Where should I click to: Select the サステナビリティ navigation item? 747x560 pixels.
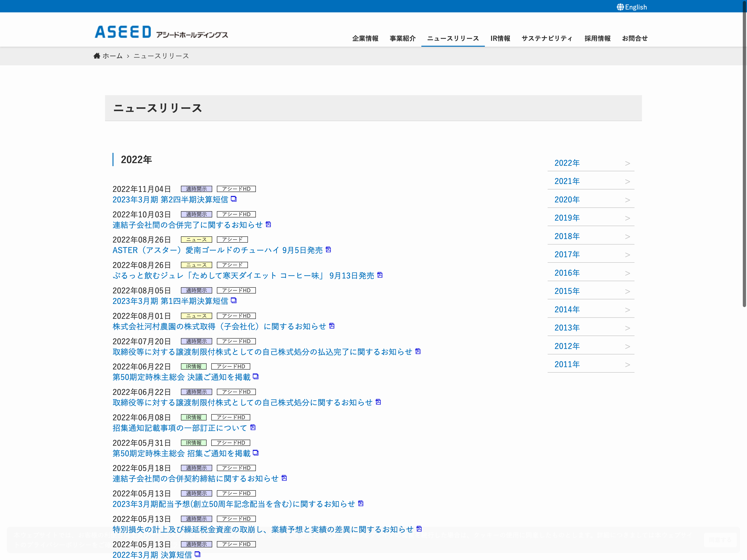point(547,38)
